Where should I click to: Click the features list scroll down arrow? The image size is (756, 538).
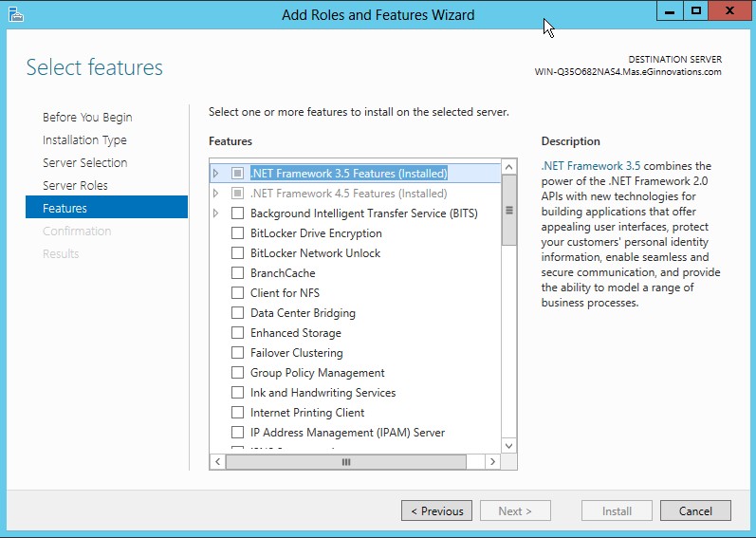(508, 446)
